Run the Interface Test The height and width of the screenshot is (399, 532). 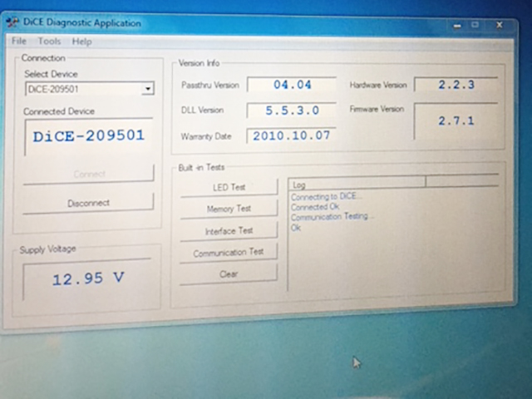point(229,231)
